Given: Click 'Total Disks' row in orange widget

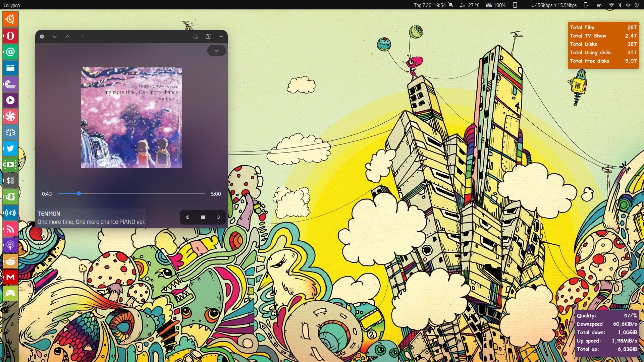Looking at the screenshot, I should click(603, 44).
